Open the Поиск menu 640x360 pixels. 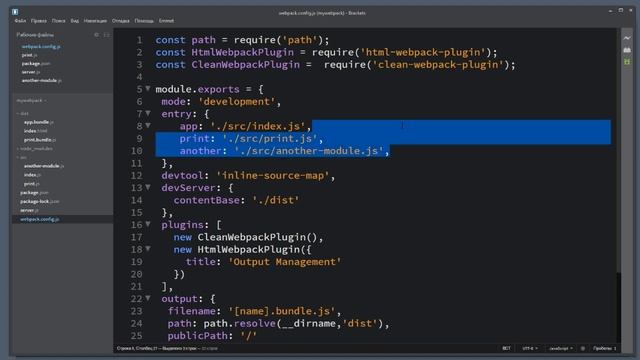tap(58, 20)
